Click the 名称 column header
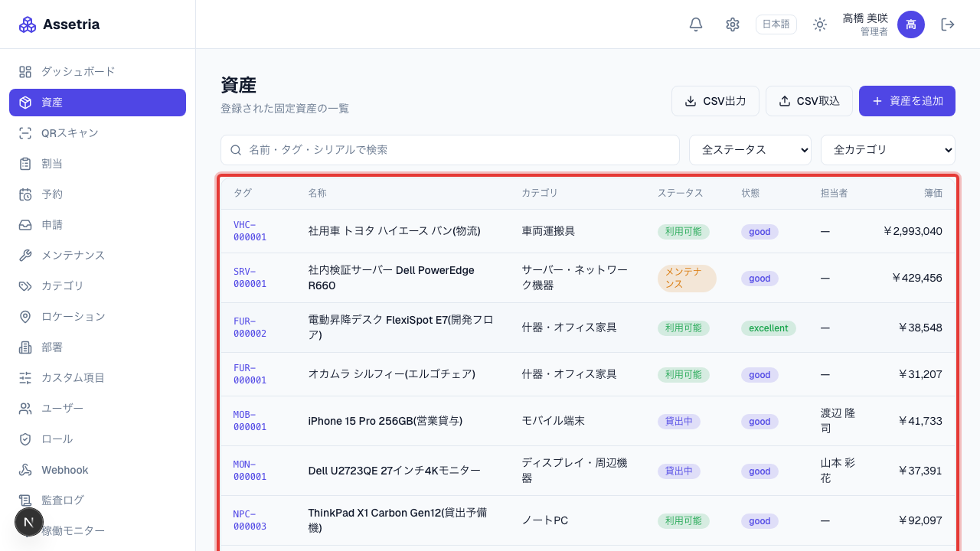The height and width of the screenshot is (551, 980). [x=317, y=193]
